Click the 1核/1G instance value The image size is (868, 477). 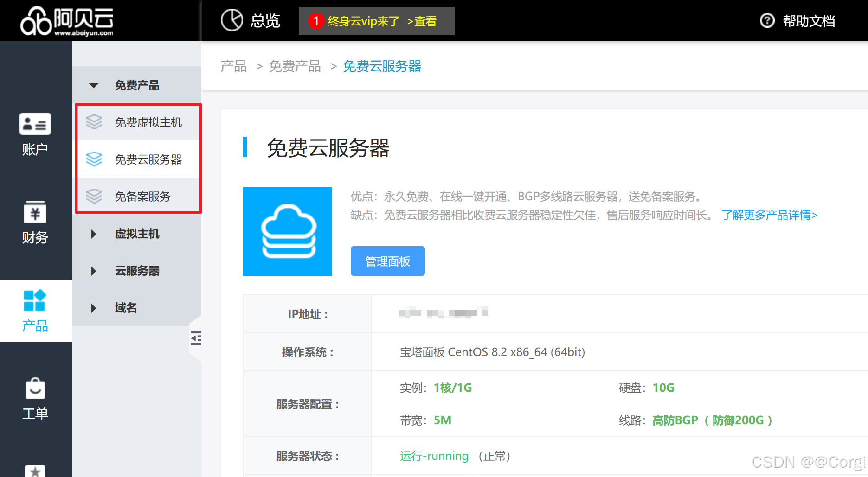pos(453,388)
